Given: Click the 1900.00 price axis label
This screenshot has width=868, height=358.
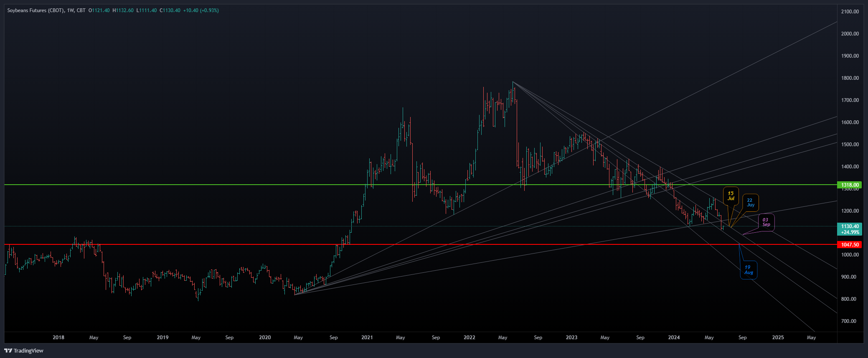Looking at the screenshot, I should point(850,56).
